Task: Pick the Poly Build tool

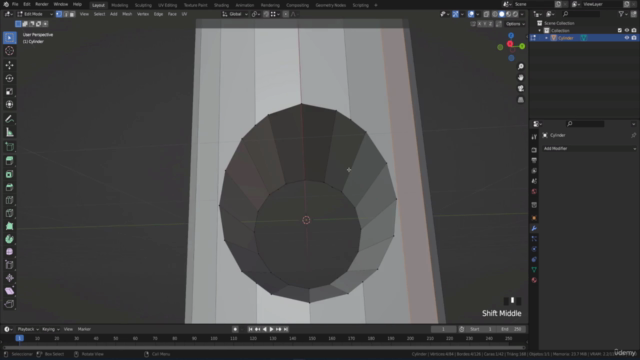Action: 9,226
